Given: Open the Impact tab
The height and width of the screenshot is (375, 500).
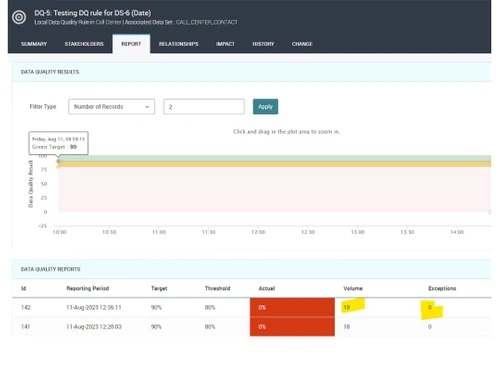Looking at the screenshot, I should pos(225,44).
